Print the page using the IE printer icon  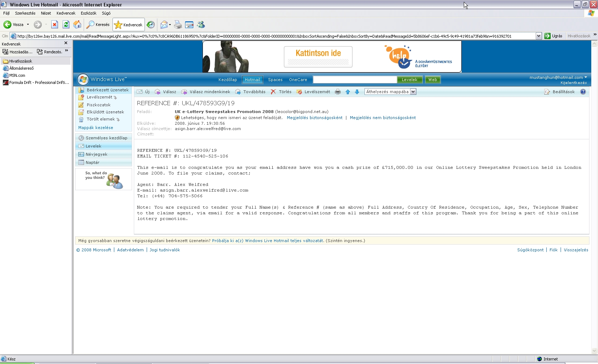[178, 25]
